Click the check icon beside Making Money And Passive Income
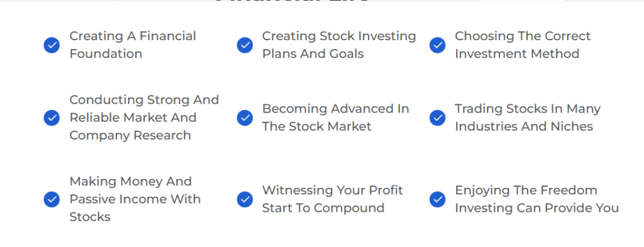 pos(52,199)
